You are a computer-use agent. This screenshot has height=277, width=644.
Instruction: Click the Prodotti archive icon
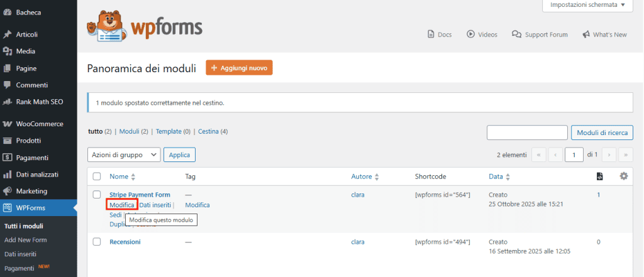[7, 141]
